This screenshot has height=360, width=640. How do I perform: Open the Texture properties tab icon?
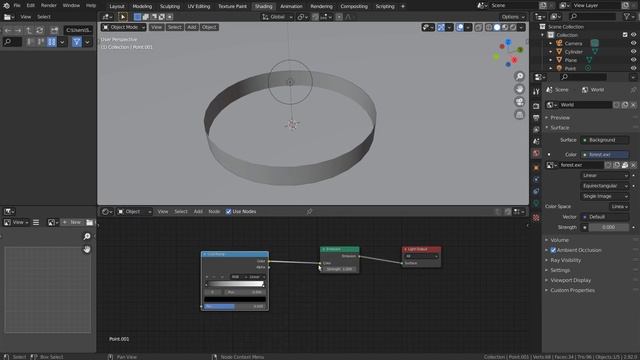click(536, 218)
